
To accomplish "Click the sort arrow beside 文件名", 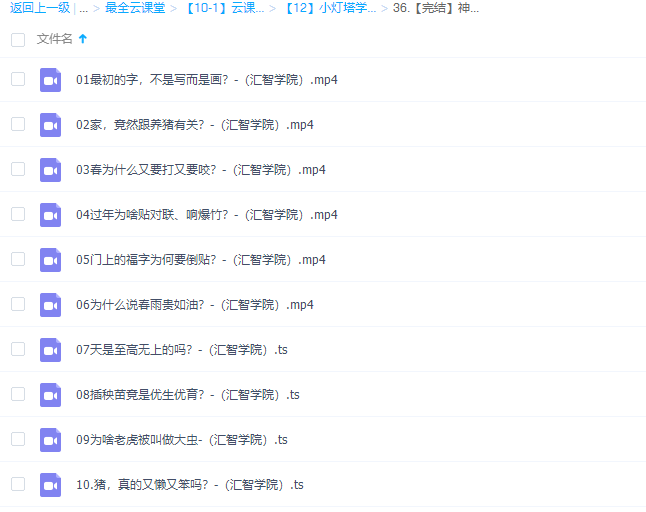I will tap(83, 40).
